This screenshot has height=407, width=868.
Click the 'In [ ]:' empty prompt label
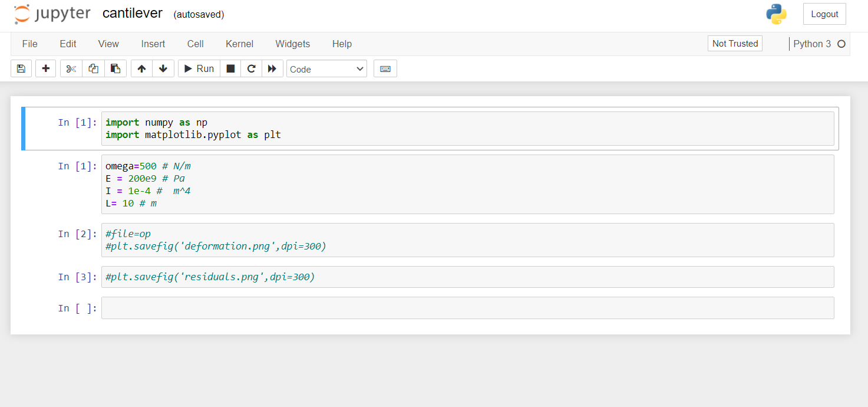point(77,308)
